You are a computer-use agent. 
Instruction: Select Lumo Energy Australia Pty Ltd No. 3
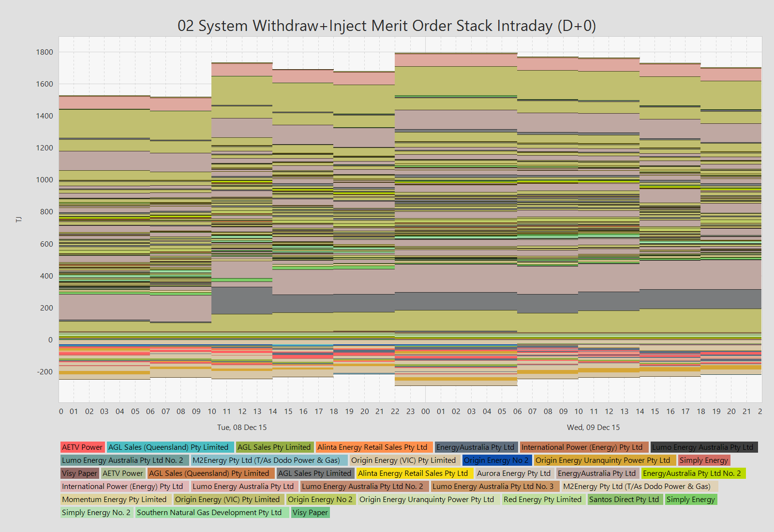[x=493, y=487]
